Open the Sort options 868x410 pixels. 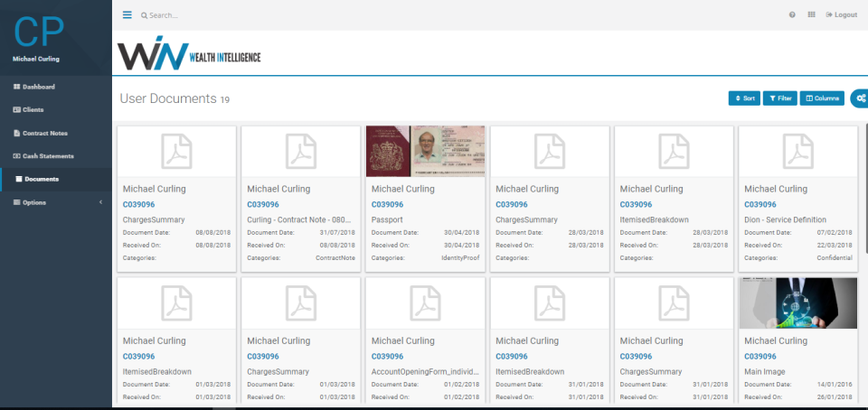point(744,98)
